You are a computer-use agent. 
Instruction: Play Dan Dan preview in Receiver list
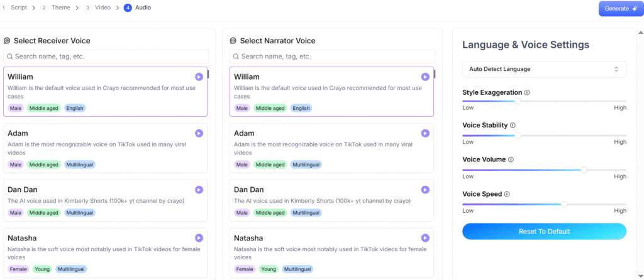click(x=199, y=190)
